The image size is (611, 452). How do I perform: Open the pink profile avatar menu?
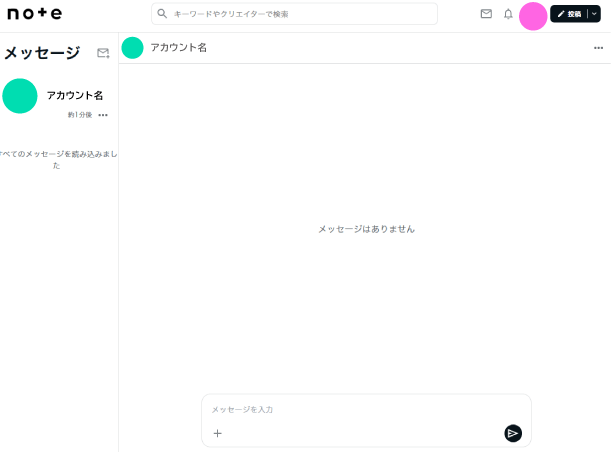pos(533,16)
